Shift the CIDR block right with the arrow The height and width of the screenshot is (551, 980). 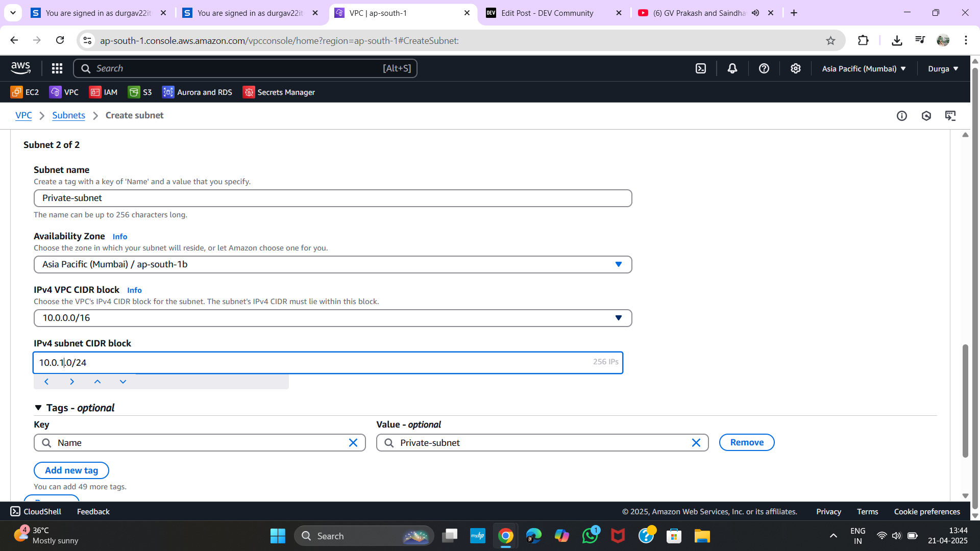click(72, 382)
